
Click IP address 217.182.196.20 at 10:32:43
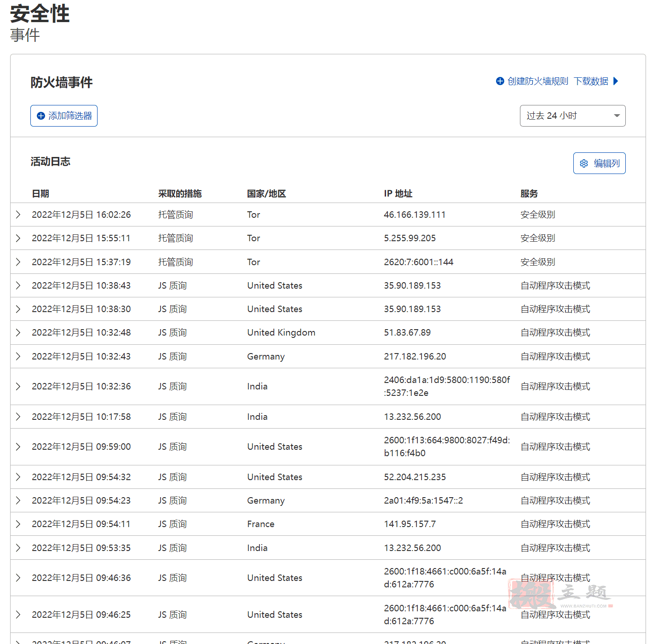[415, 356]
